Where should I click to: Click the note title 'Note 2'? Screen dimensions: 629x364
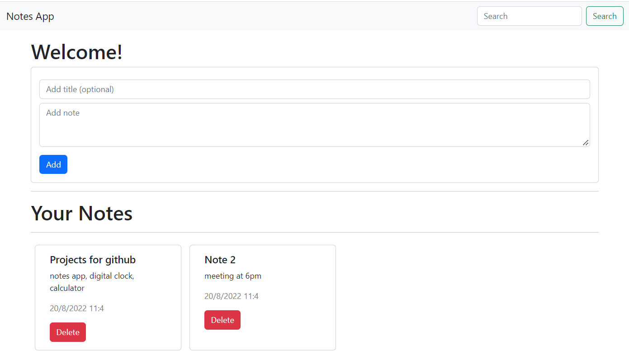click(x=220, y=260)
